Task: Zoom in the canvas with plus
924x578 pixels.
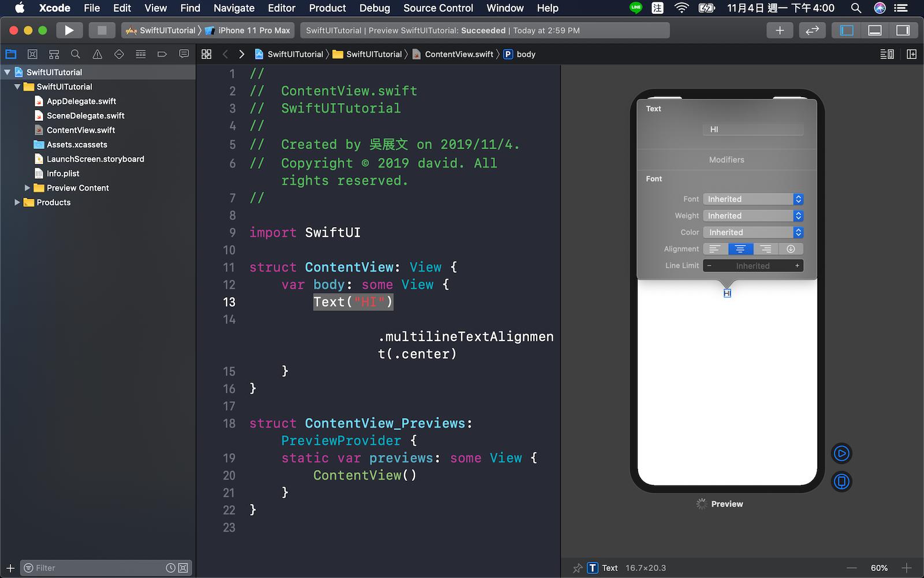Action: 907,568
